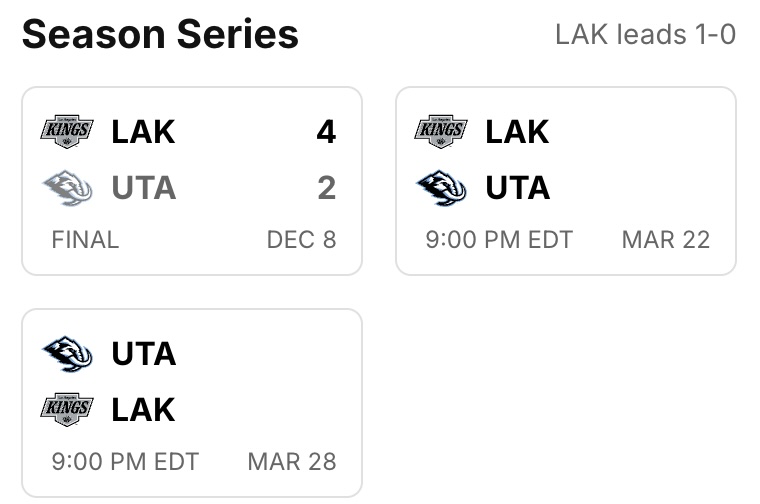Click Kings logo in Dec 8 game
Screen dimensions: 760x504
pos(67,131)
